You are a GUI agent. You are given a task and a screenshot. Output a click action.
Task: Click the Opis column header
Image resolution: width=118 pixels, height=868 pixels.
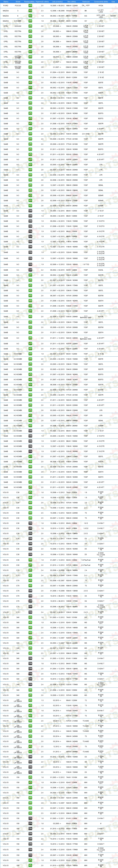point(113,2)
